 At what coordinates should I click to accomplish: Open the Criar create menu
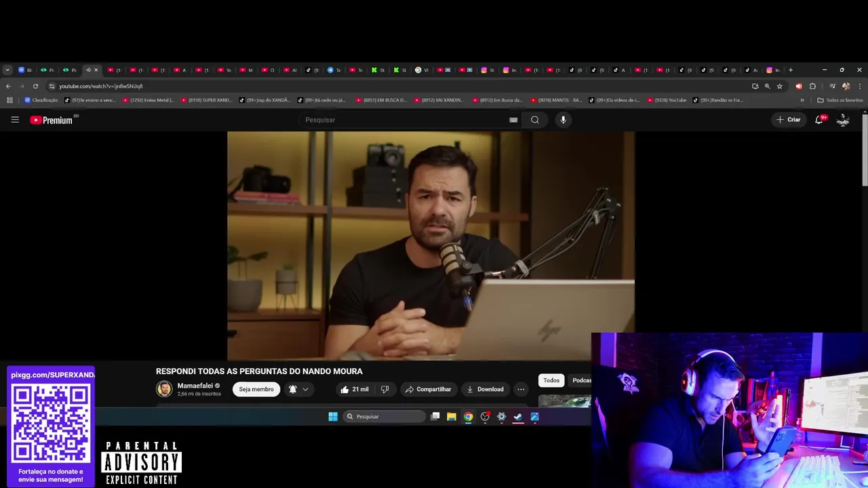click(789, 119)
